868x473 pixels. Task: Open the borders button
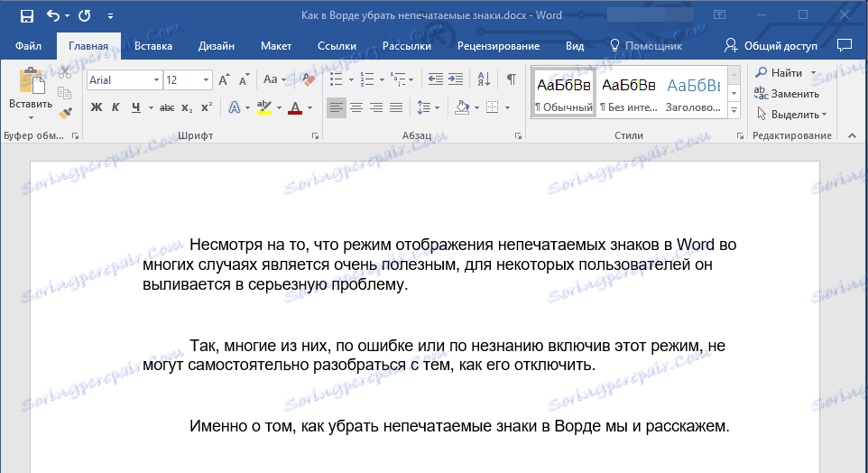click(x=492, y=107)
